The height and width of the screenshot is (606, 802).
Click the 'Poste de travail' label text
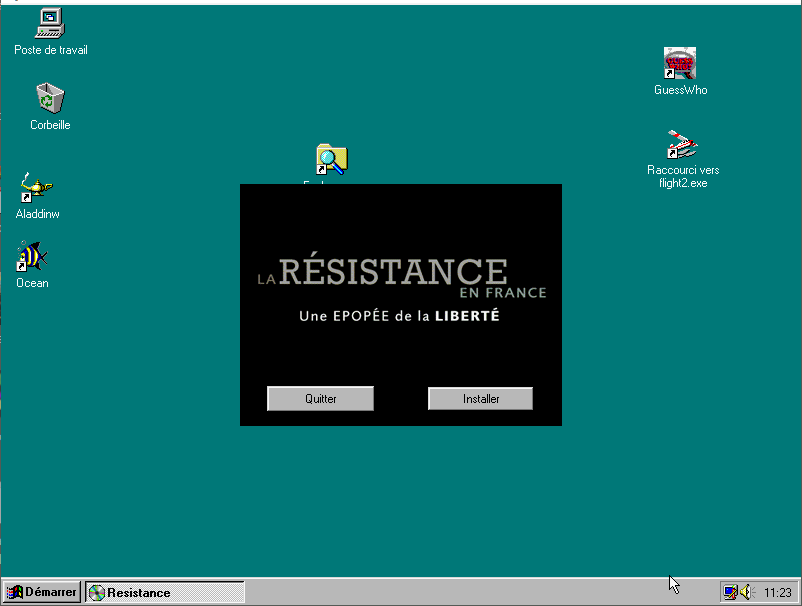coord(51,50)
